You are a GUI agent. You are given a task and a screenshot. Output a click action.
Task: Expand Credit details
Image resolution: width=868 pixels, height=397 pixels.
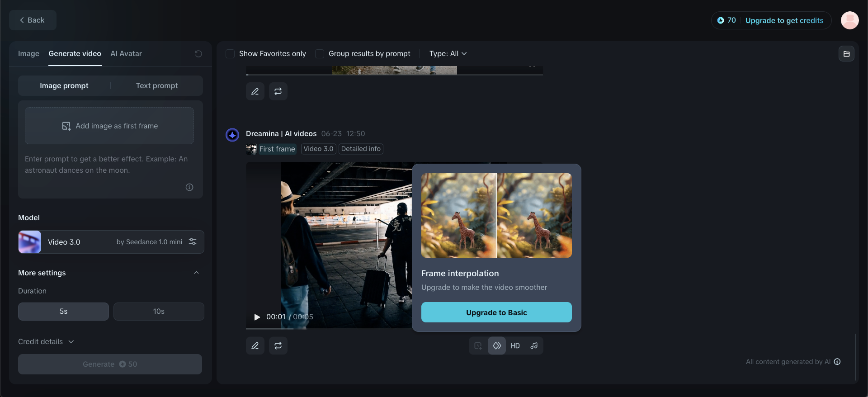(46, 342)
